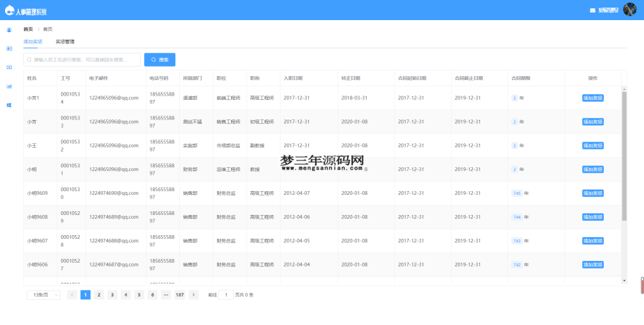Click position cell 运维工程师
This screenshot has height=325, width=644.
pos(228,170)
